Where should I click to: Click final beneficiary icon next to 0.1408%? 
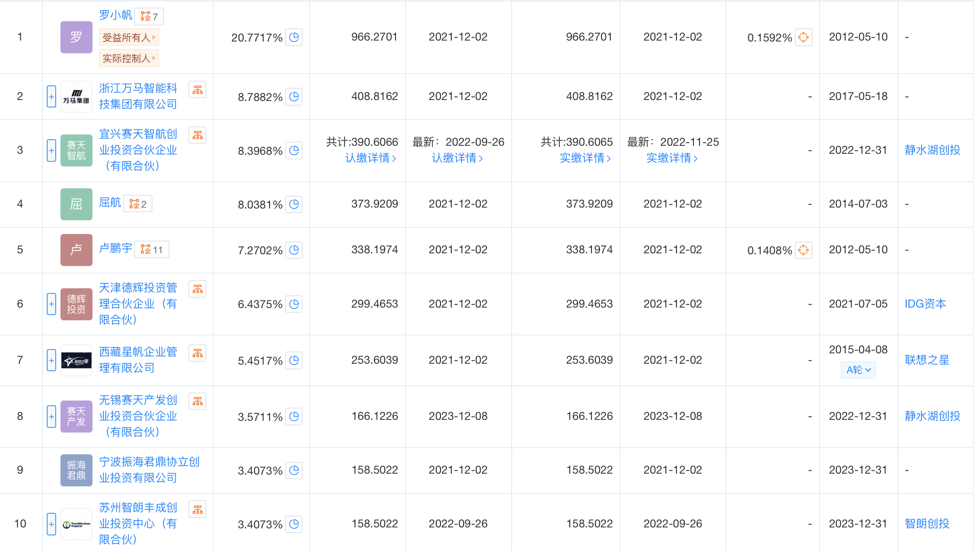pyautogui.click(x=803, y=250)
